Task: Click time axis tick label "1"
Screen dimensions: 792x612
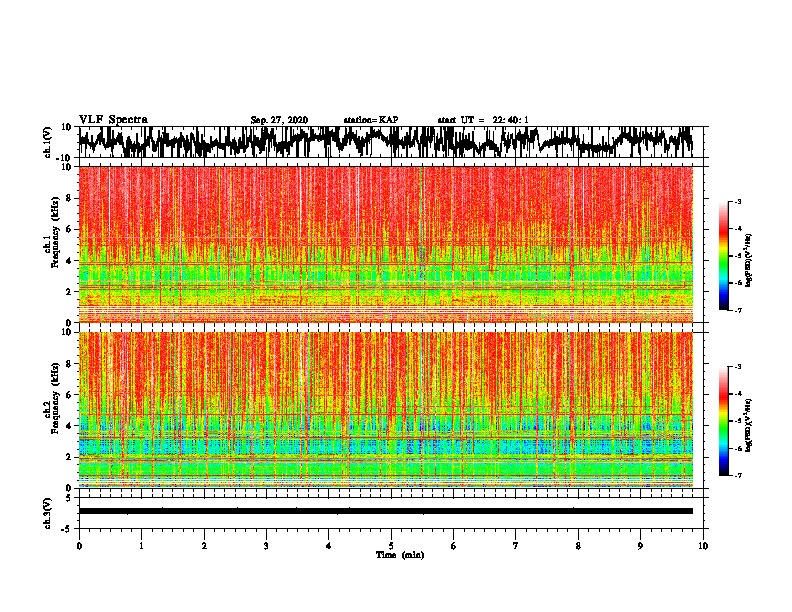Action: [x=141, y=546]
